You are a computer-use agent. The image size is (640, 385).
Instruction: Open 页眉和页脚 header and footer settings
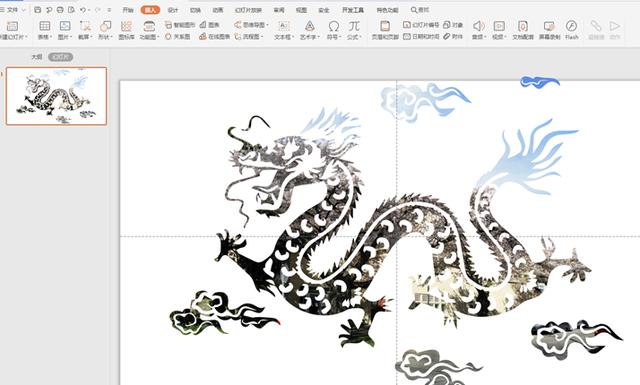385,30
